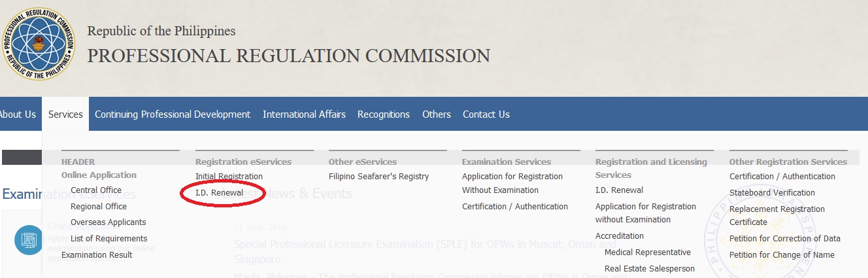View the List of Requirements
The width and height of the screenshot is (868, 278).
pos(108,239)
